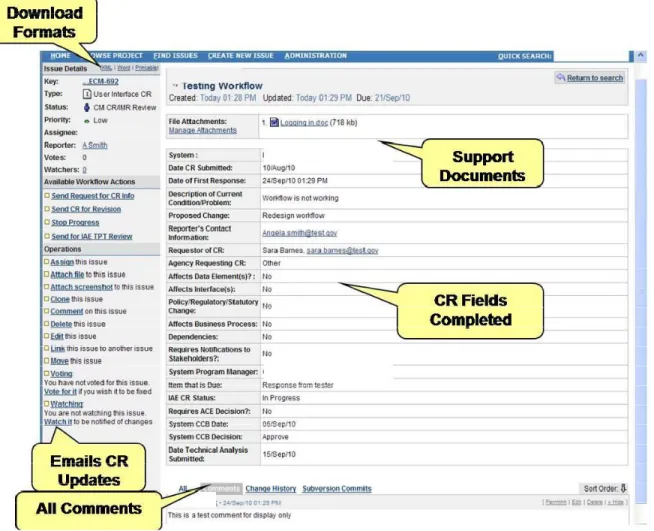Viewport: 654px width, 531px height.
Task: Move this issue
Action: coord(59,361)
